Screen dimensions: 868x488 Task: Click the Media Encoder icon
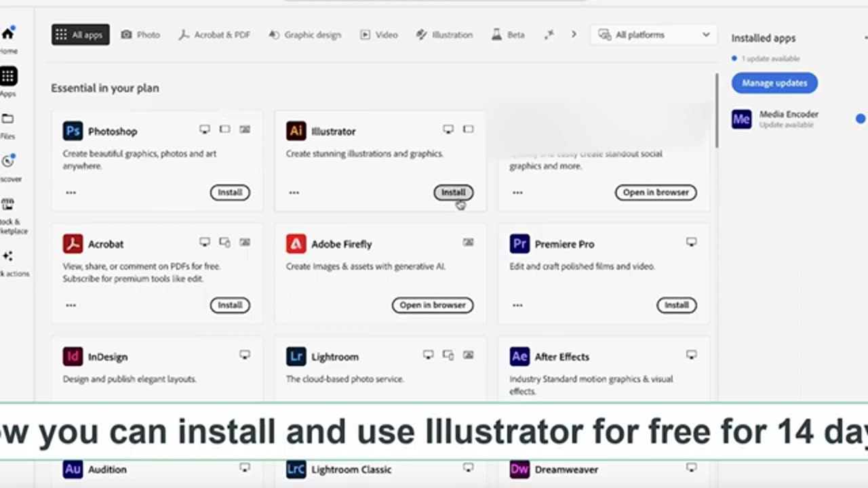741,119
